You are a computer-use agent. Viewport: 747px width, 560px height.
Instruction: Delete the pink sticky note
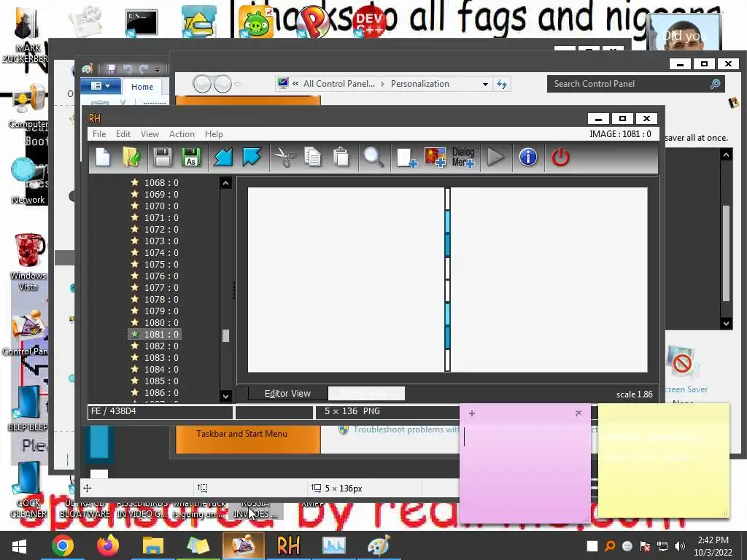[x=578, y=413]
